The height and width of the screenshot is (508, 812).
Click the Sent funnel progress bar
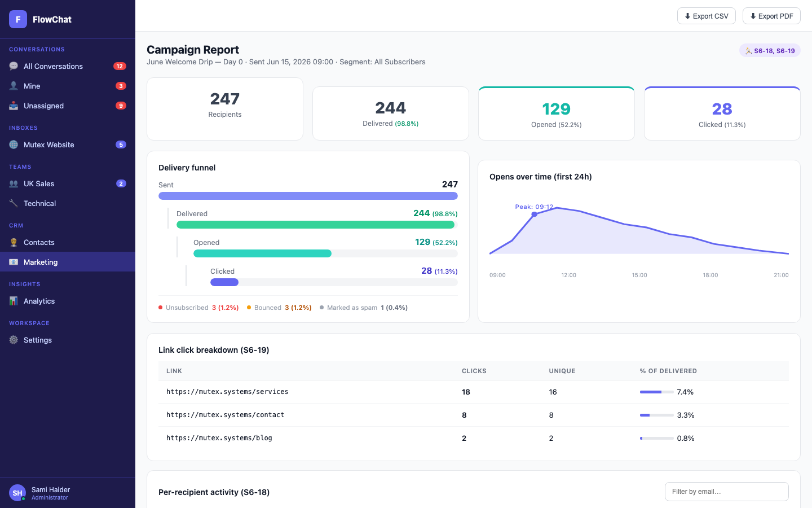pyautogui.click(x=308, y=196)
